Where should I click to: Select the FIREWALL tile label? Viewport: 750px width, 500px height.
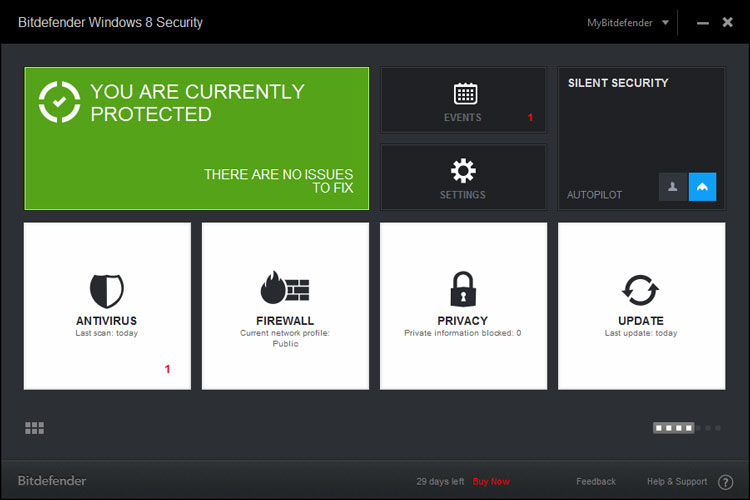coord(285,321)
